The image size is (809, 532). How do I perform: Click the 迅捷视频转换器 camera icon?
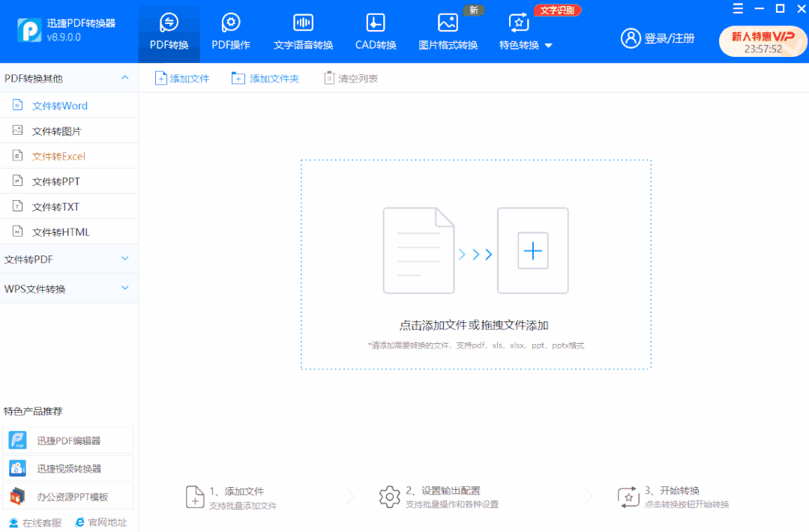point(17,468)
